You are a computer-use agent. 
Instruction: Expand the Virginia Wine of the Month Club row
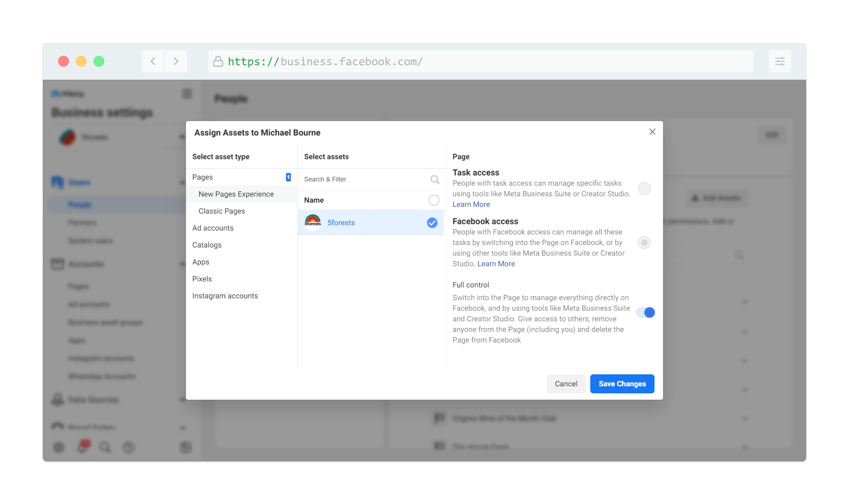click(x=745, y=418)
